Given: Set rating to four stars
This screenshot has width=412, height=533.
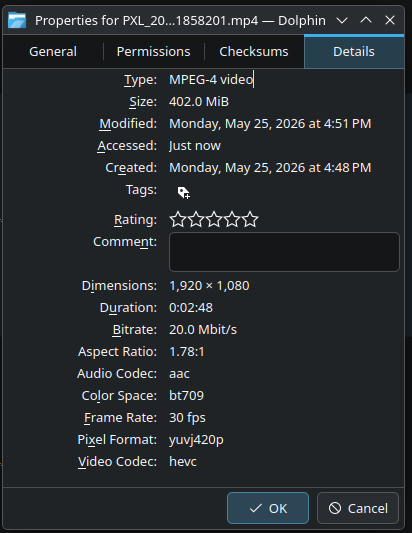Looking at the screenshot, I should [x=232, y=219].
